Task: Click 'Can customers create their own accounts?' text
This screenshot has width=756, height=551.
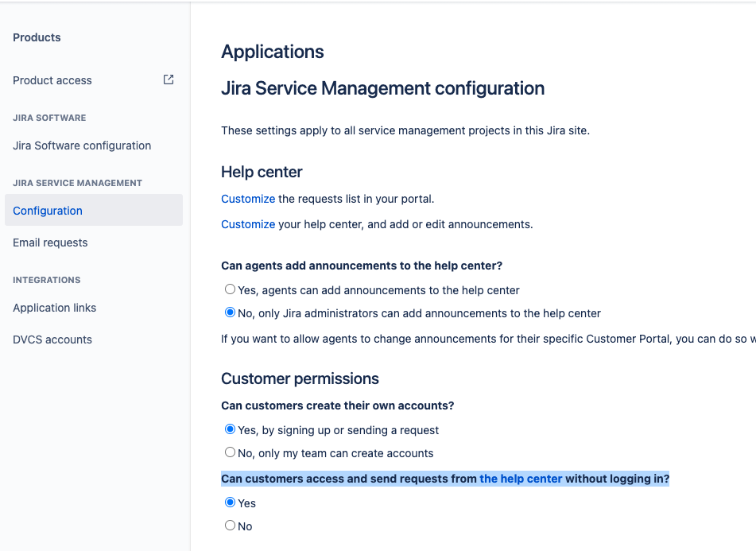Action: tap(338, 405)
